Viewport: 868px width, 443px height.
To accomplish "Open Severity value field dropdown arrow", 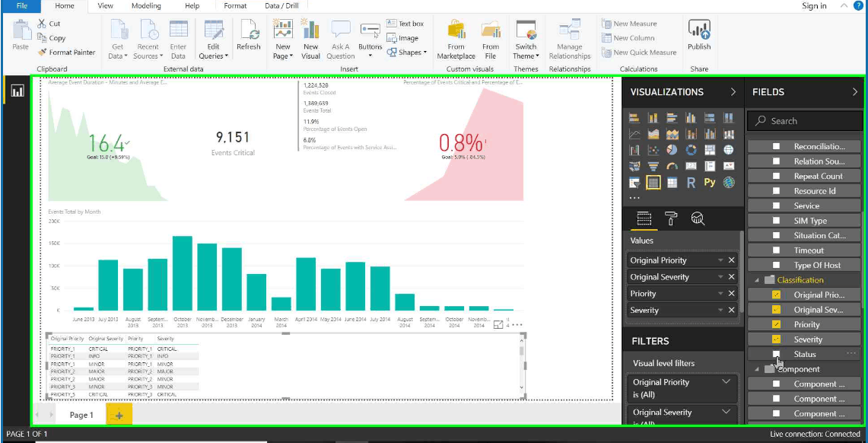I will coord(720,310).
